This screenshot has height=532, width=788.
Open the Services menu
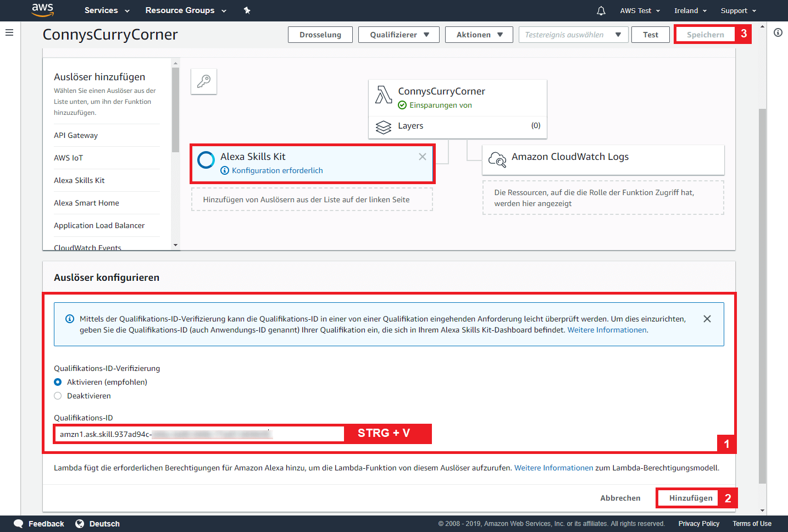pyautogui.click(x=107, y=10)
